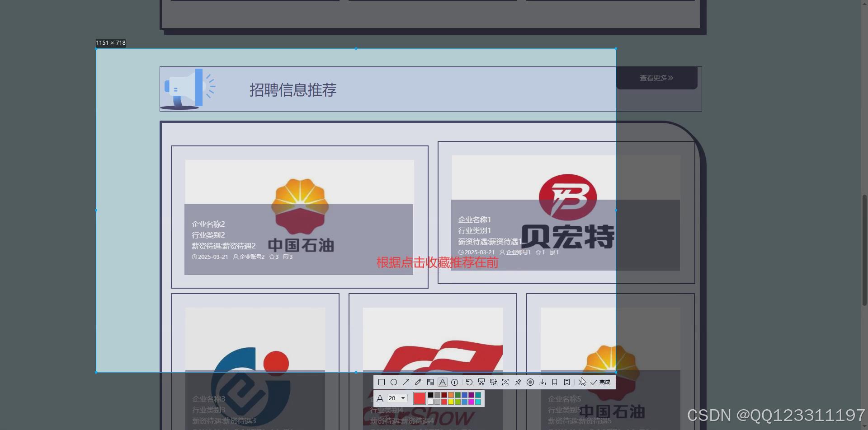The height and width of the screenshot is (430, 868).
Task: Click 完成 to finish the screenshot
Action: tap(600, 382)
